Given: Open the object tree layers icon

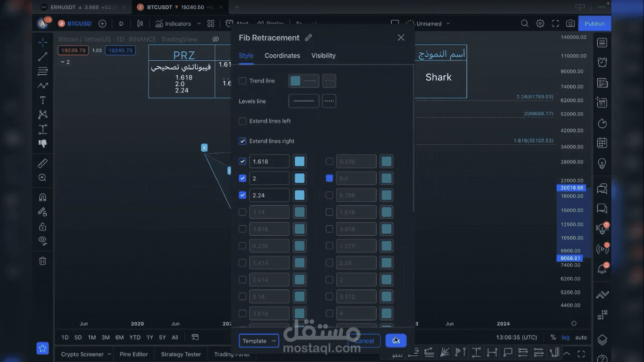Looking at the screenshot, I should tap(602, 340).
